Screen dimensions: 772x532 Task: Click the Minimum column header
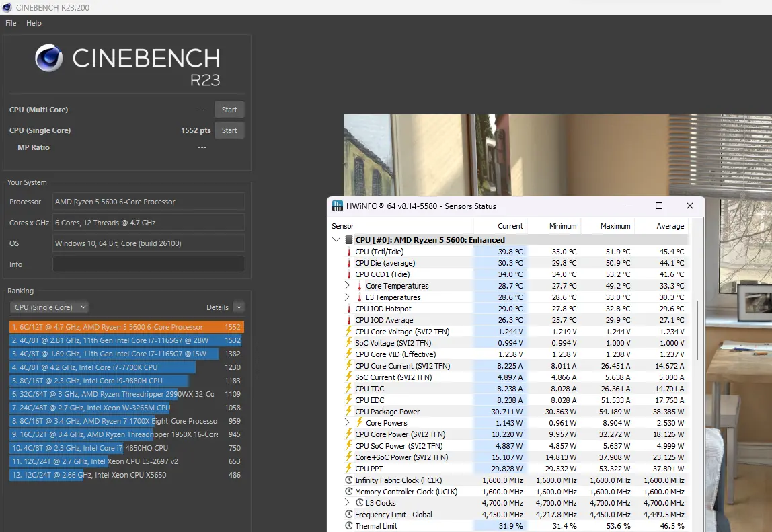point(554,226)
